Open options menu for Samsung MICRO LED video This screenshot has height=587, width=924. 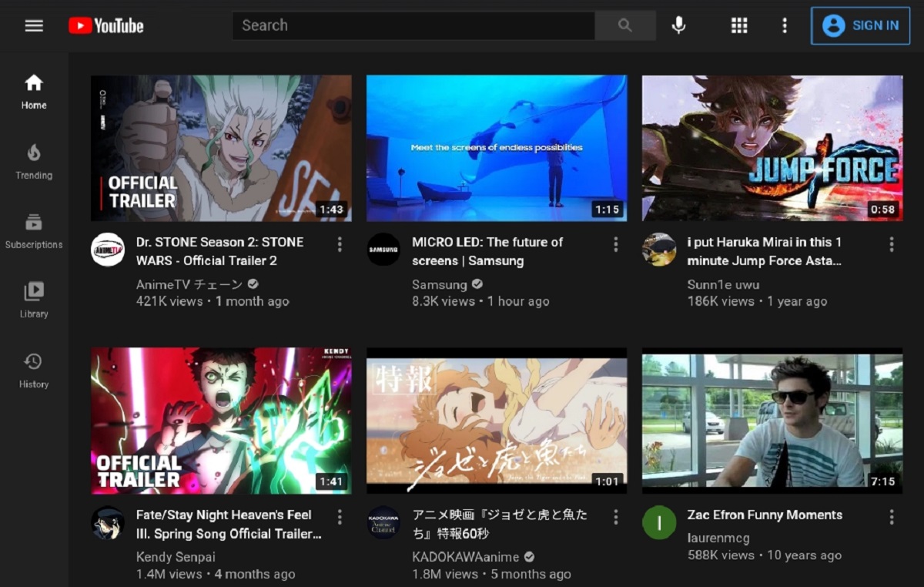(615, 244)
